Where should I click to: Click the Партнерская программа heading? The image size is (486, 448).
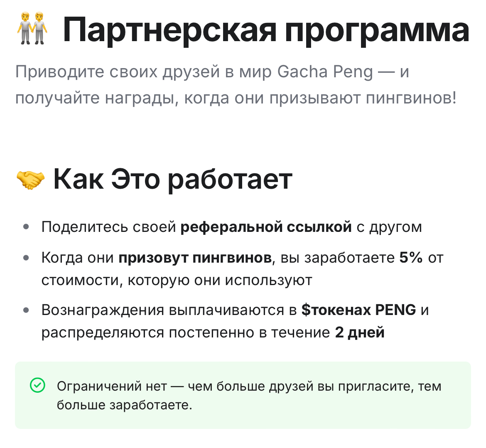click(x=266, y=30)
